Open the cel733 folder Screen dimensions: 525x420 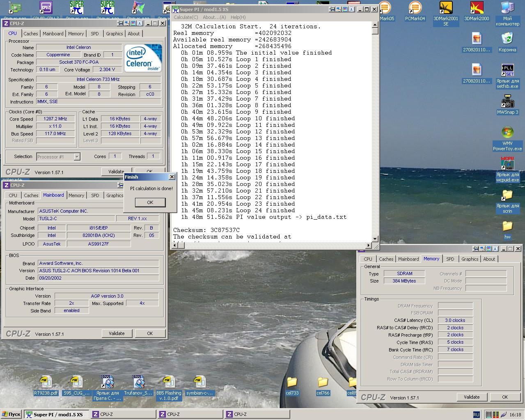pos(292,386)
